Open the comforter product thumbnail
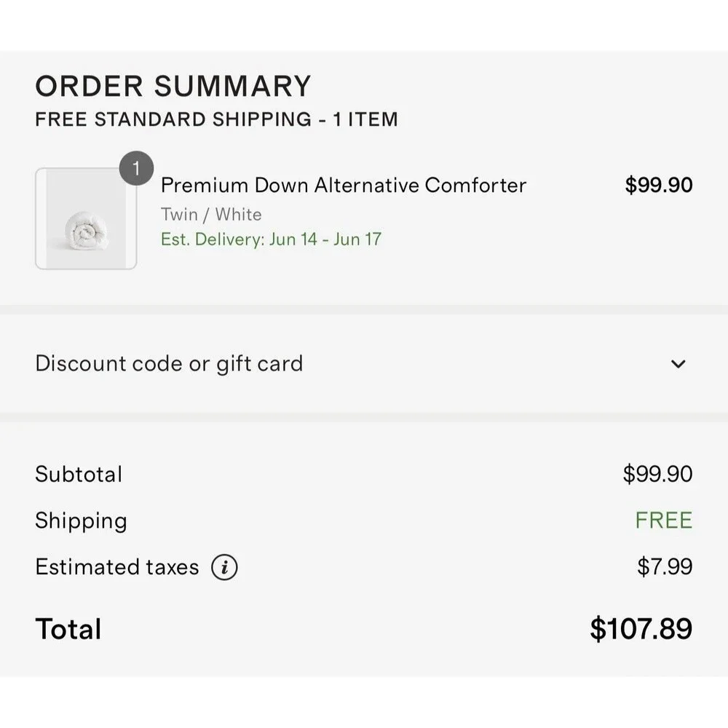 point(86,218)
